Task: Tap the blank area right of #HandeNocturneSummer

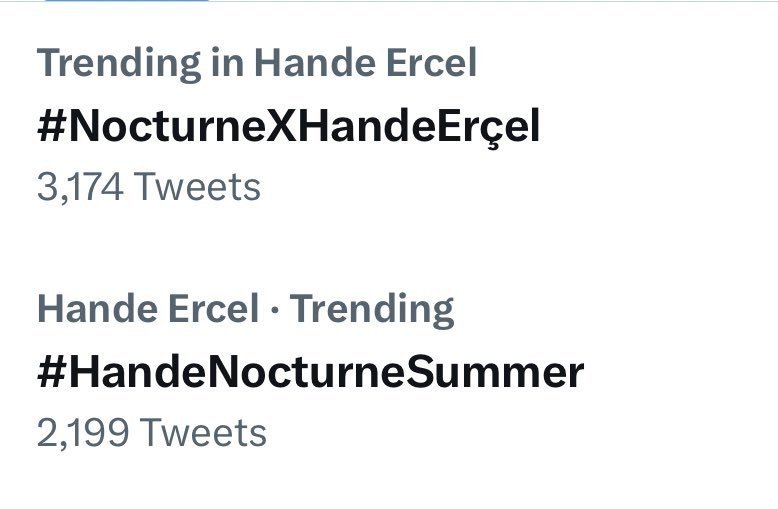Action: [x=680, y=373]
